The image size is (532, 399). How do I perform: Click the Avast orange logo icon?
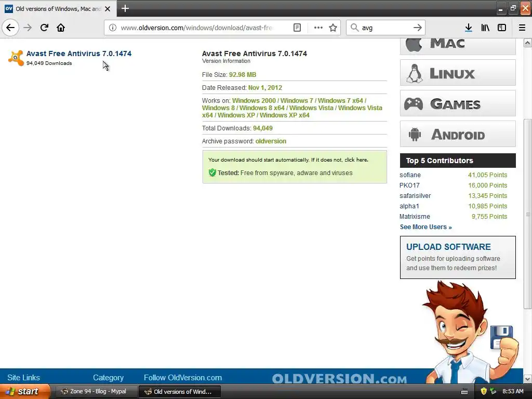[16, 58]
